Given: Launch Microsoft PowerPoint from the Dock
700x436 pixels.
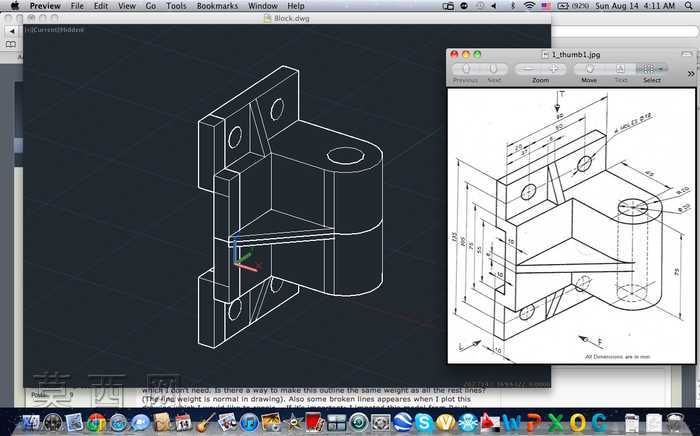Looking at the screenshot, I should click(534, 422).
